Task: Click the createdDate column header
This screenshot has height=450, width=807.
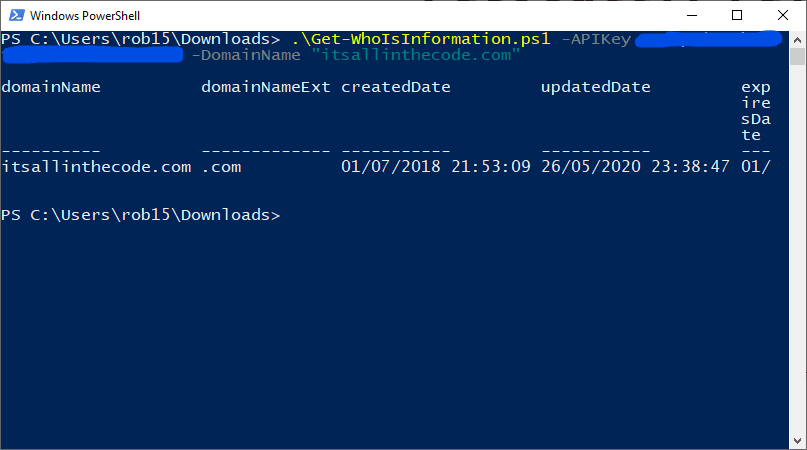Action: coord(396,87)
